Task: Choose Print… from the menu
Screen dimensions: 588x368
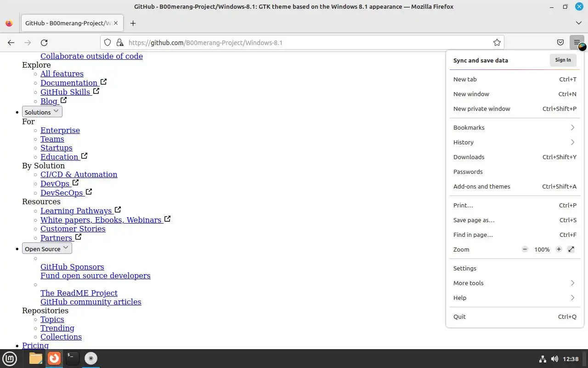Action: click(x=514, y=205)
